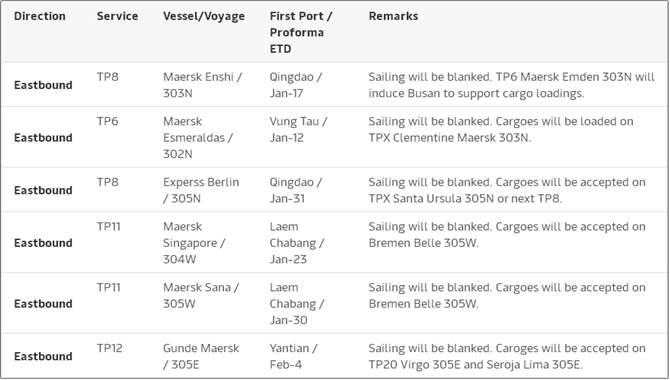
Task: Click remark mentioning TPX Santa Ursula 305N
Action: pyautogui.click(x=507, y=190)
